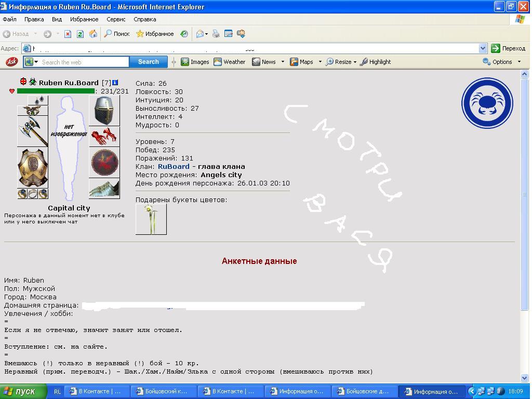Image resolution: width=532 pixels, height=399 pixels.
Task: Click the eagle amulet item slot
Action: tap(33, 111)
